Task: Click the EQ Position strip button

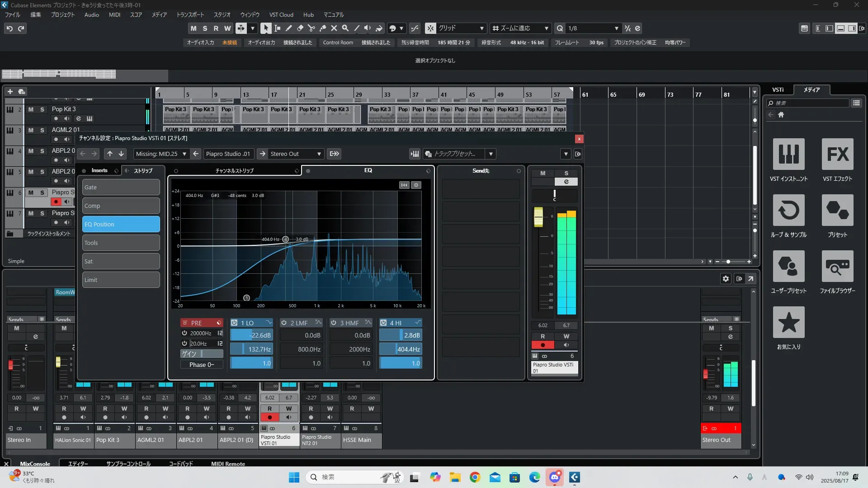Action: point(121,224)
